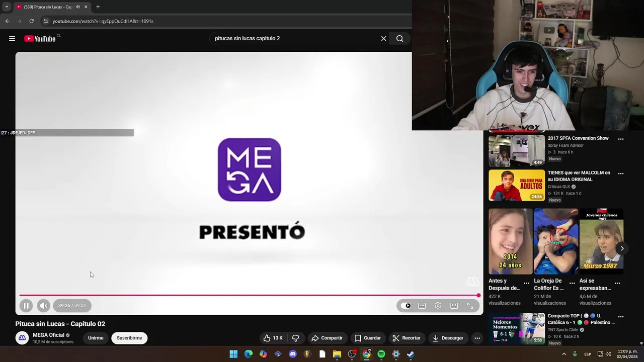Go to the YouTube home logo
The image size is (644, 362).
[40, 39]
